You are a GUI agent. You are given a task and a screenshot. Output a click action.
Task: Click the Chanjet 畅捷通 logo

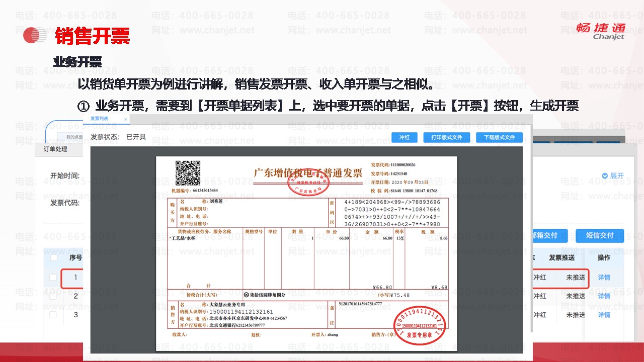[x=600, y=30]
